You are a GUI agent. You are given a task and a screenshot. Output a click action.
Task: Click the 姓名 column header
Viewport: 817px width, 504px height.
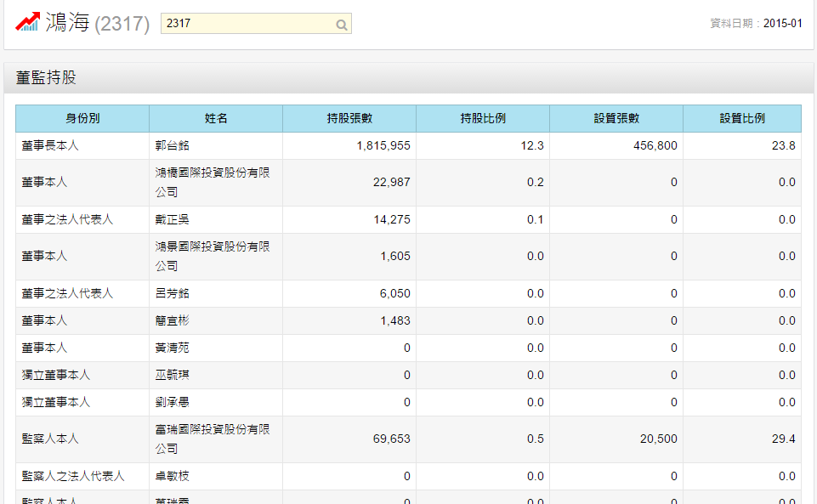pos(216,118)
